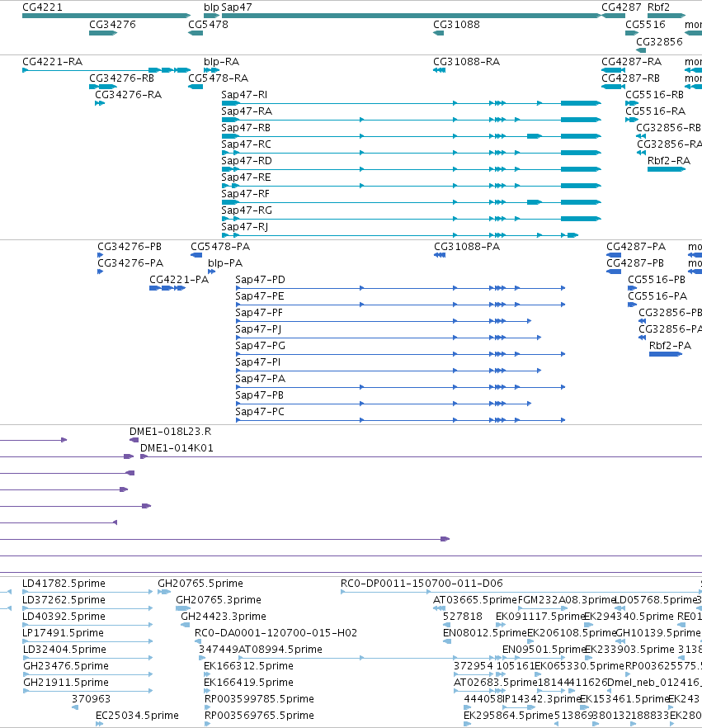Viewport: 702px width, 728px height.
Task: Click the CG31088-PA protein label
Action: point(467,247)
